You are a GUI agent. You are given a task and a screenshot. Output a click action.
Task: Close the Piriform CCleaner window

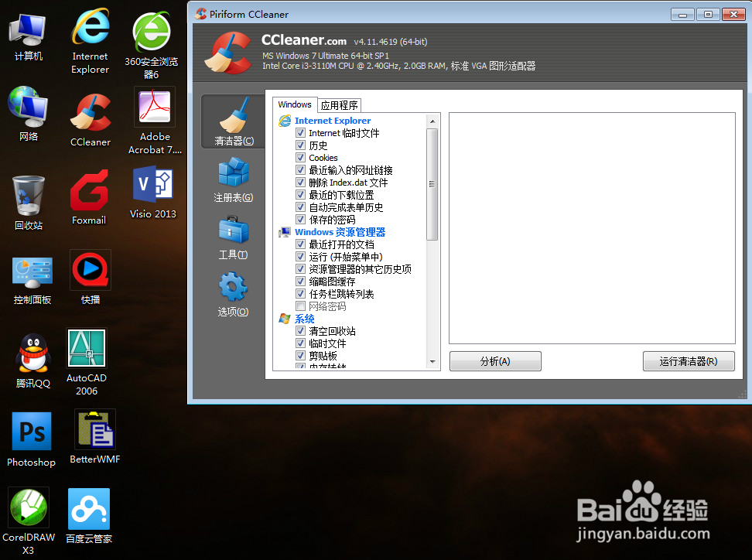[x=733, y=15]
